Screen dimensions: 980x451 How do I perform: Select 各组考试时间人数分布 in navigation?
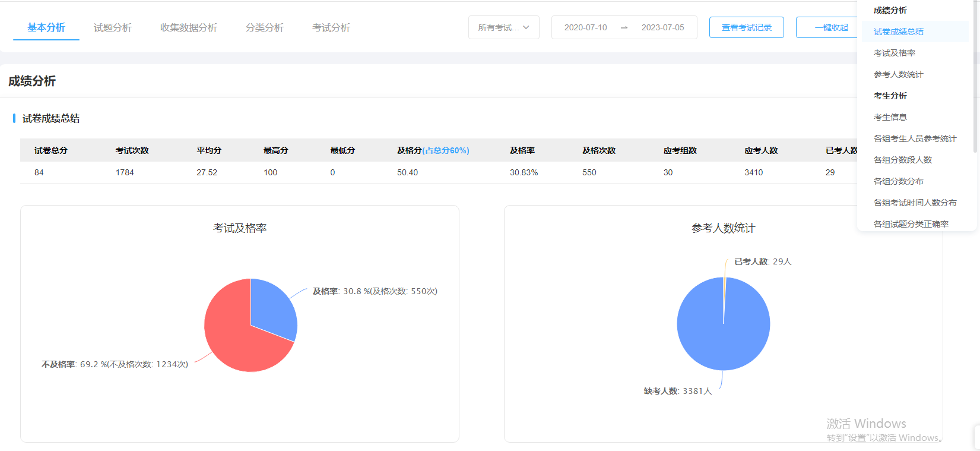tap(915, 203)
